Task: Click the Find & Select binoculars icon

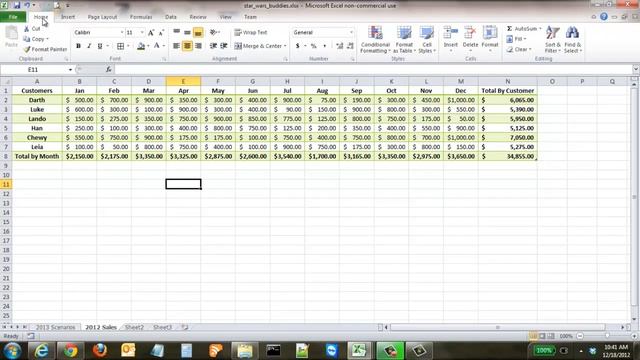Action: tap(572, 33)
